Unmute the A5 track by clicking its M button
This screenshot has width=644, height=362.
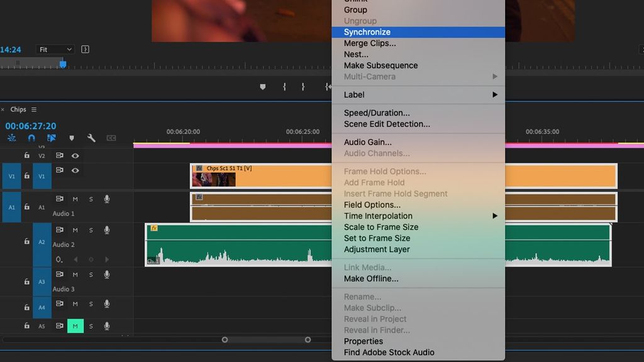74,326
